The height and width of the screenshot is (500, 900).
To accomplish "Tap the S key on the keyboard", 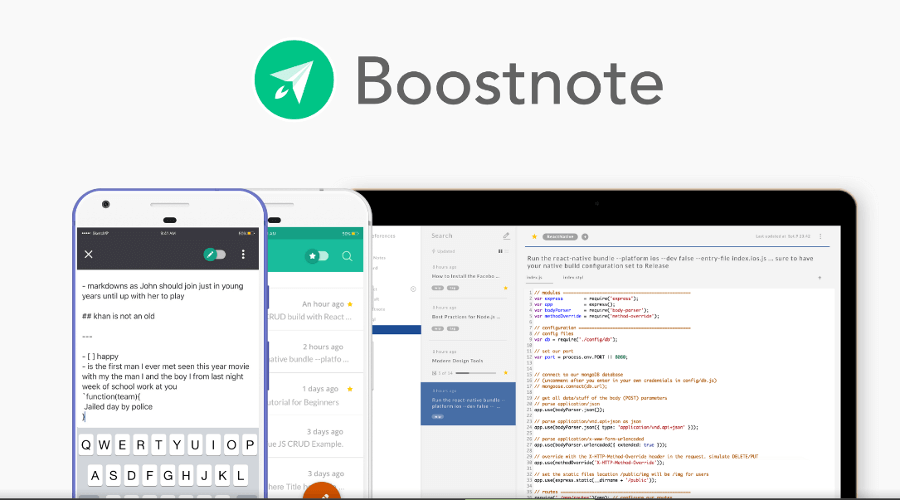I will 114,475.
